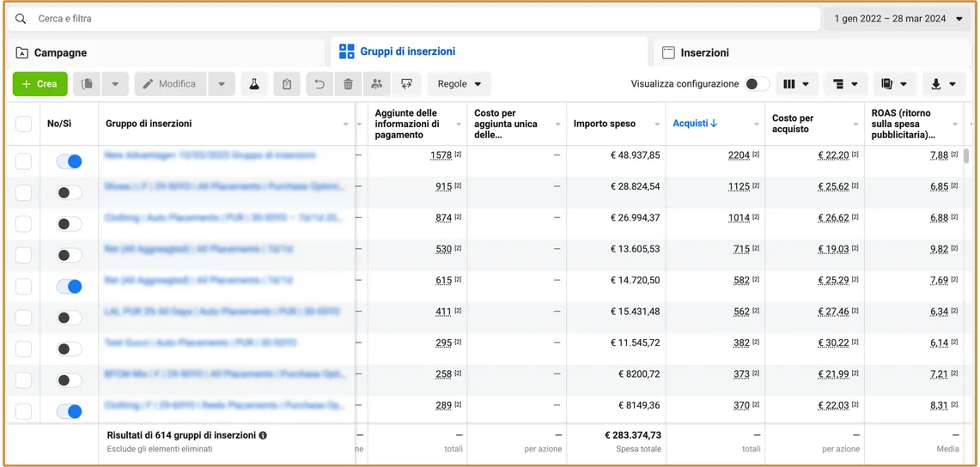980x467 pixels.
Task: Click the € 30,22 cost per purchase value
Action: (834, 343)
